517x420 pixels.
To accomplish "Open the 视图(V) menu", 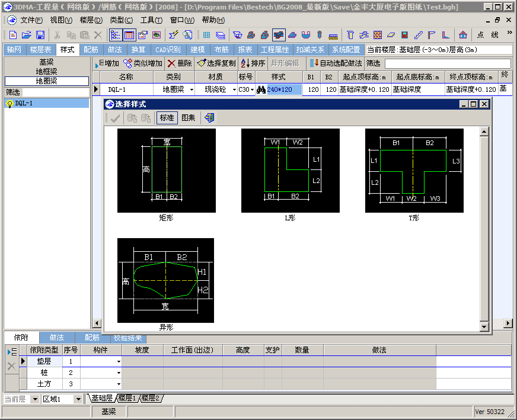I will tap(61, 20).
